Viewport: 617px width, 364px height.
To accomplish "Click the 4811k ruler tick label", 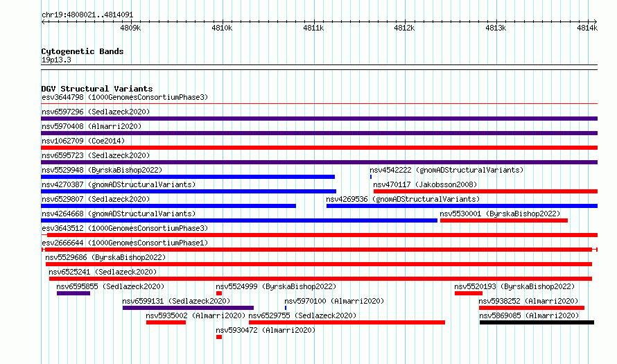I will pos(313,28).
